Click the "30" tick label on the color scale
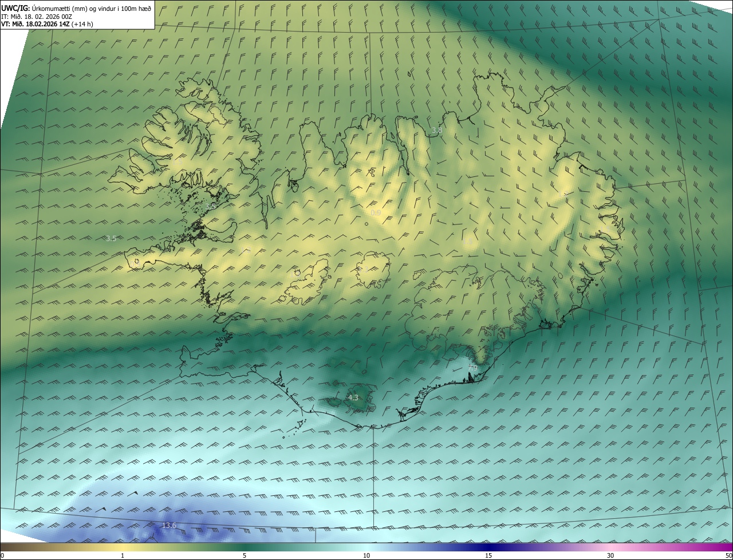The image size is (733, 560). tap(610, 555)
